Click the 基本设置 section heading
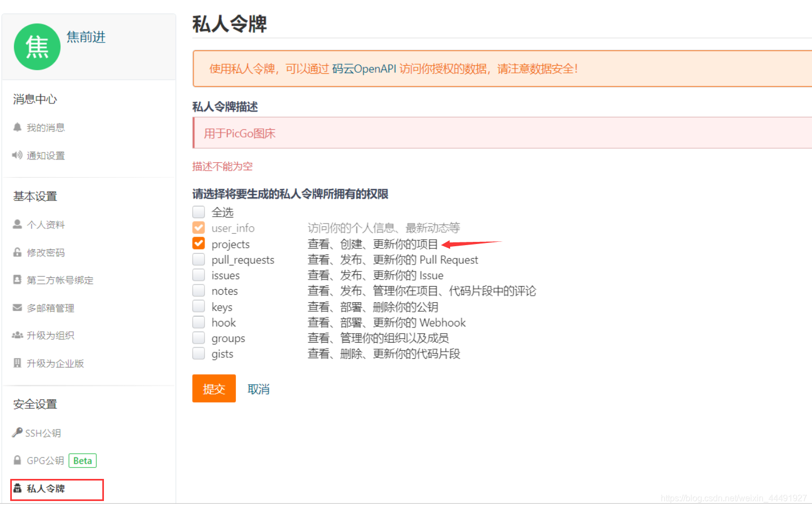This screenshot has height=508, width=812. click(35, 196)
